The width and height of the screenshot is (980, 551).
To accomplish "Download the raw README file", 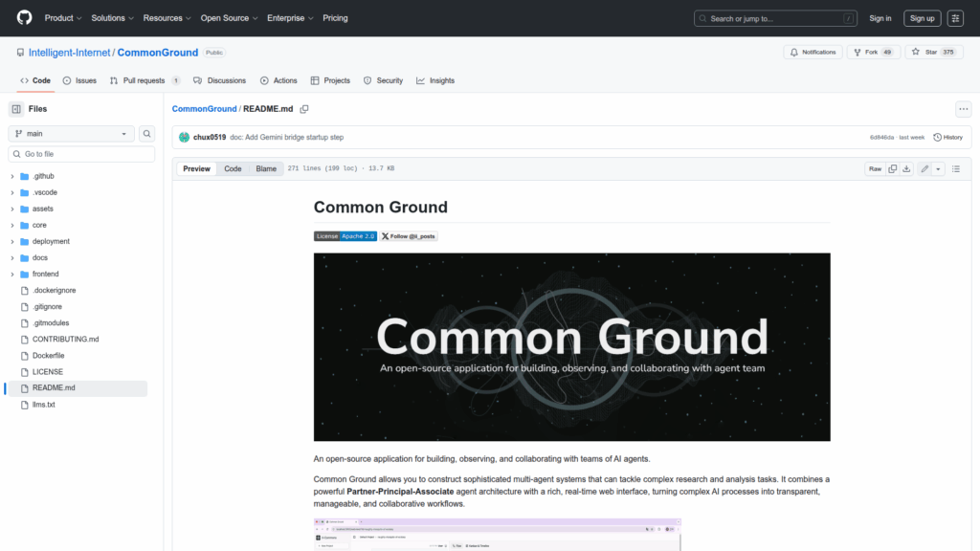I will pyautogui.click(x=906, y=169).
